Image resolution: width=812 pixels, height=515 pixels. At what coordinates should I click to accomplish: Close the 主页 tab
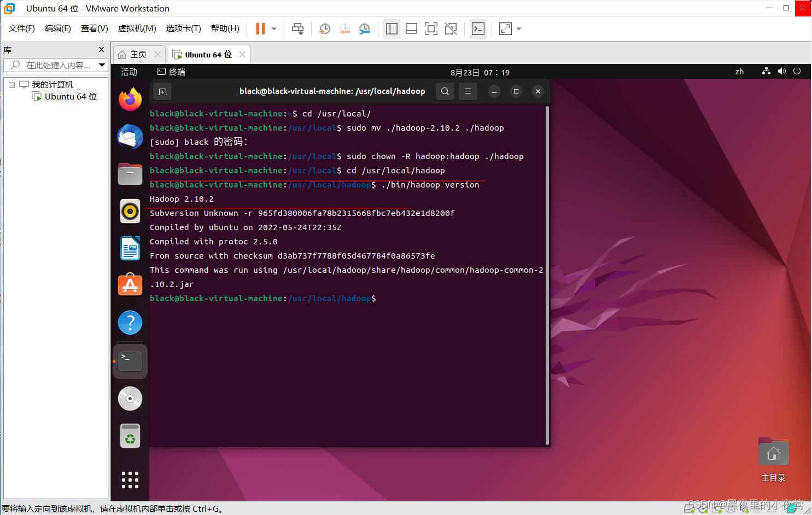click(157, 54)
